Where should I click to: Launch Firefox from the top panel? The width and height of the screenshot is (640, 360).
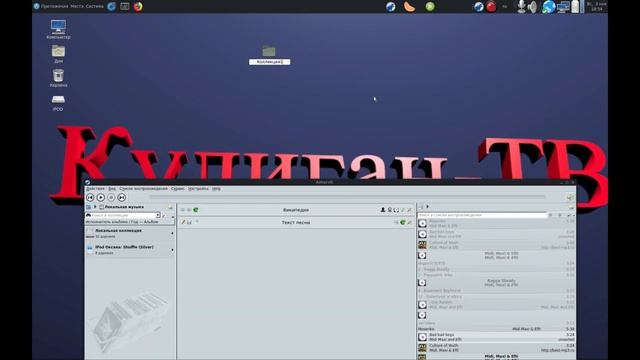click(138, 7)
